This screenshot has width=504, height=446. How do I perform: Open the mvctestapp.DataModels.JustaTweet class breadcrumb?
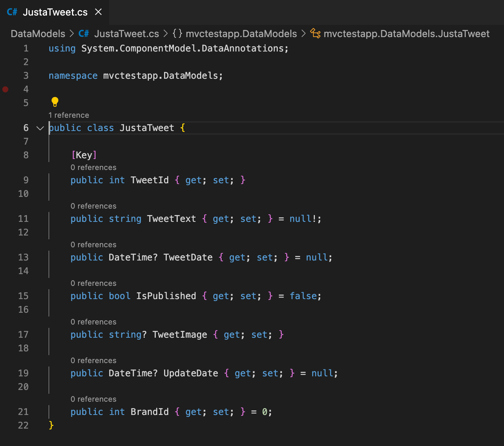click(407, 34)
